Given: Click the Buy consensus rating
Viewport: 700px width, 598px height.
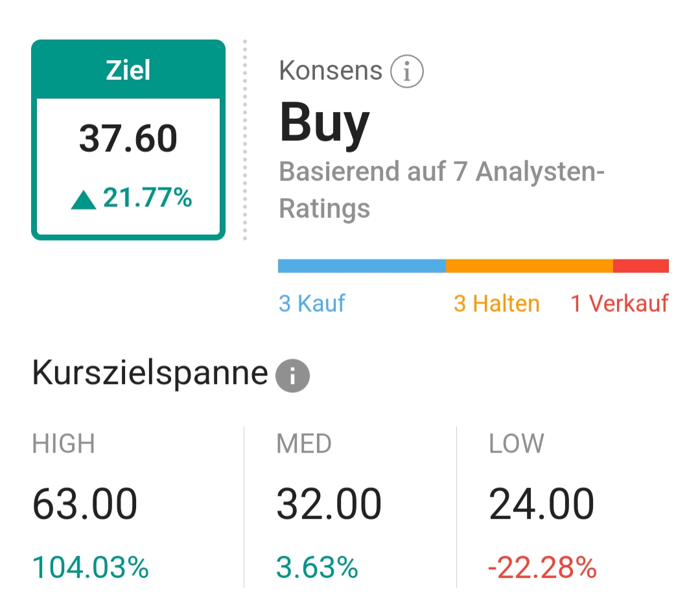Looking at the screenshot, I should [x=325, y=123].
